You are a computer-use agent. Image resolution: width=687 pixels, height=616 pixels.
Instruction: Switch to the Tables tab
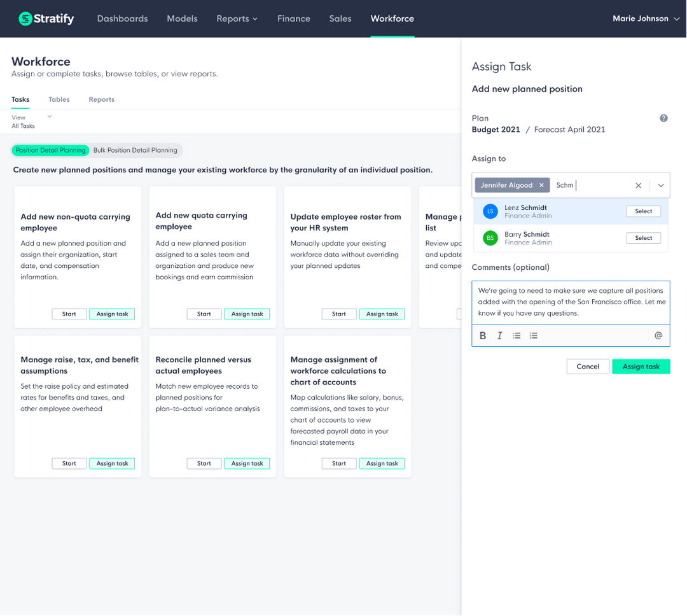pyautogui.click(x=59, y=99)
